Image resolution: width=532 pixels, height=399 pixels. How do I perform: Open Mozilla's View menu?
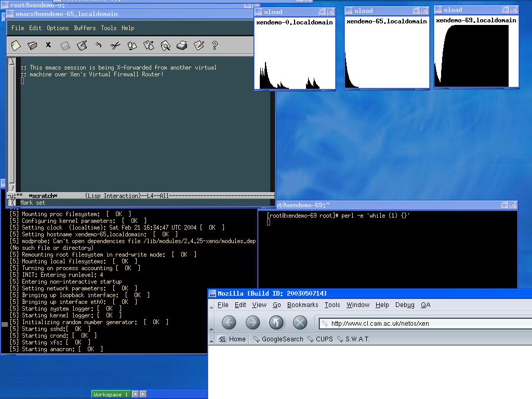pyautogui.click(x=259, y=304)
